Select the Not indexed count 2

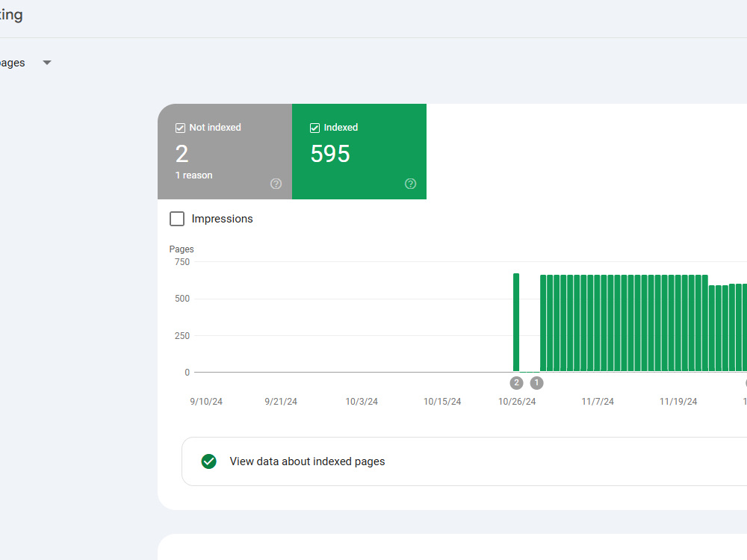tap(182, 154)
